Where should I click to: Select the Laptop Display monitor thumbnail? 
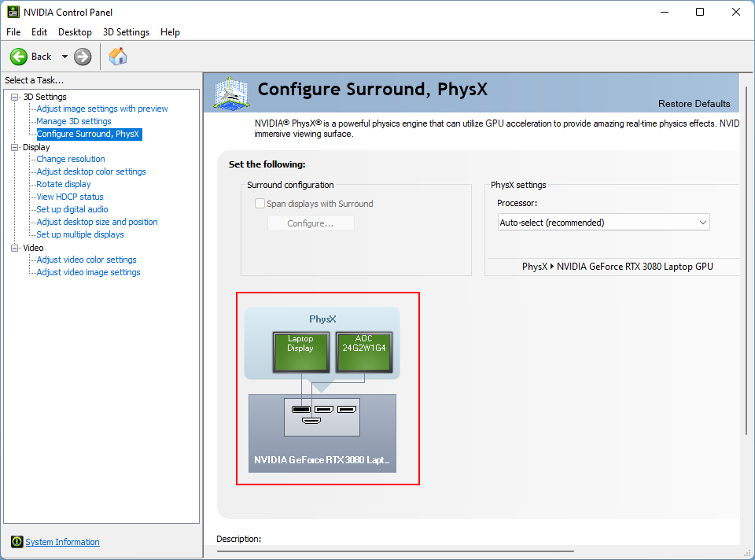pos(301,352)
